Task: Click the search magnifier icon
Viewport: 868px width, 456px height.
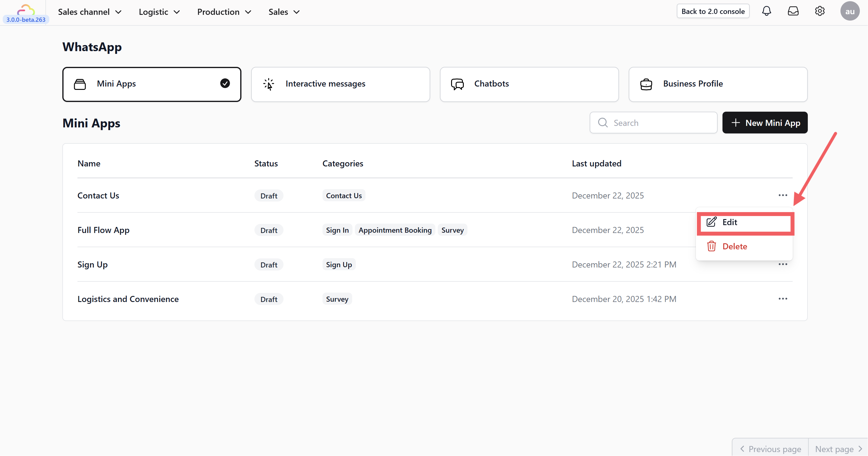Action: pos(603,123)
